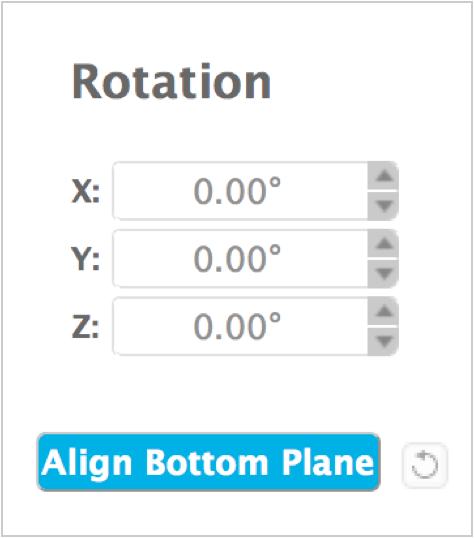This screenshot has height=538, width=474.
Task: Click the 0.00° value in Z field
Action: tap(237, 326)
